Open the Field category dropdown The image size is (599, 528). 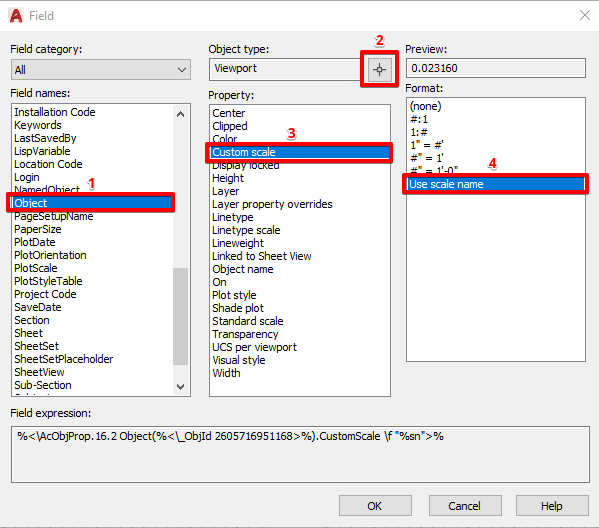click(101, 70)
